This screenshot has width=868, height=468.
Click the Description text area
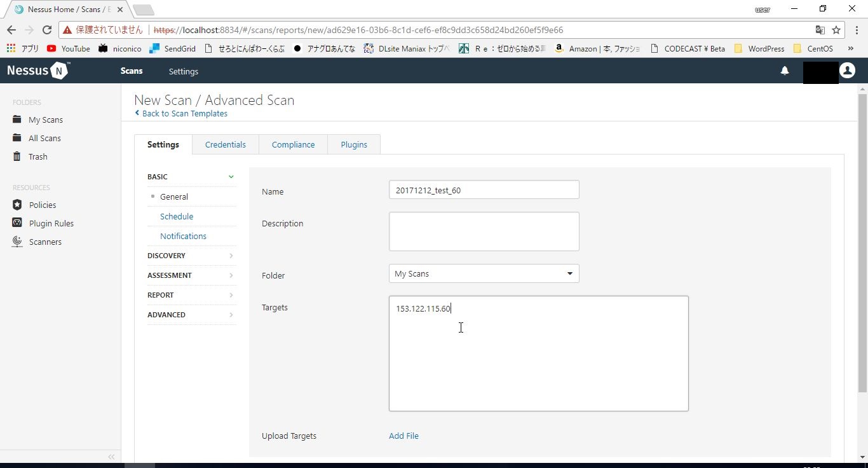click(x=484, y=231)
